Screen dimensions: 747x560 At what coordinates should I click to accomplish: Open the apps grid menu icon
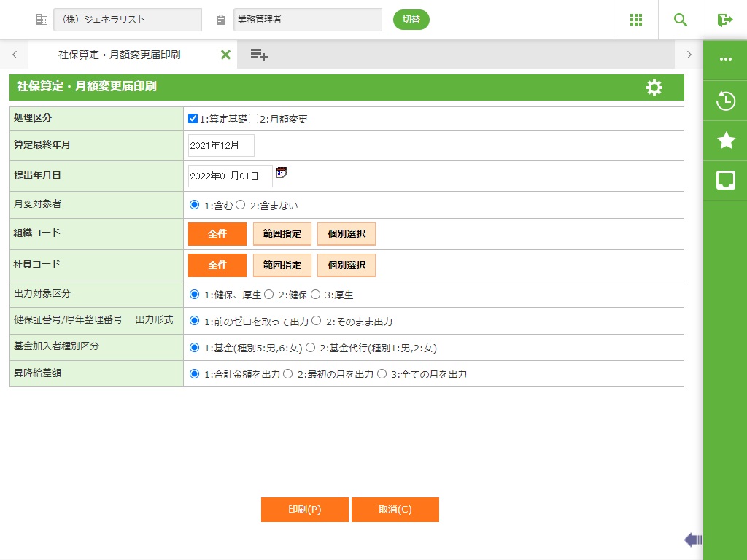coord(635,20)
